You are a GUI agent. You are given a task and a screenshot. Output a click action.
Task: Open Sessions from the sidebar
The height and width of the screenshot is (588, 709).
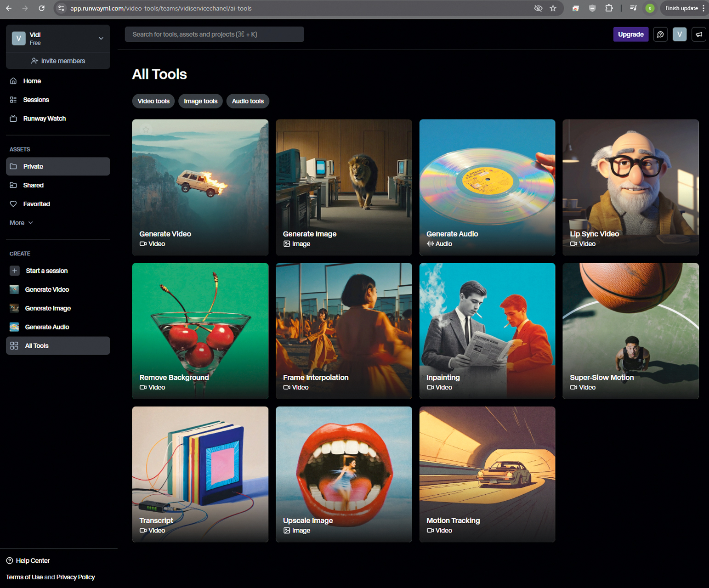[x=36, y=100]
